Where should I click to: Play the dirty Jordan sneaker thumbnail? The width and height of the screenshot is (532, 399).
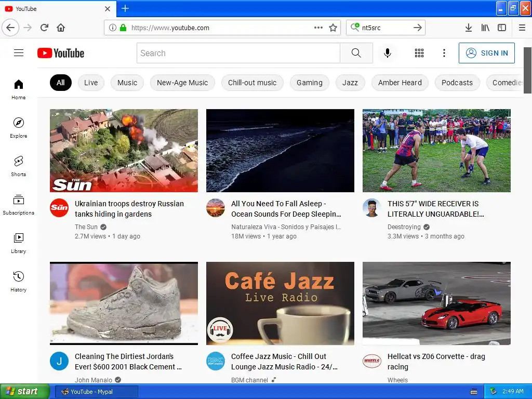coord(124,303)
